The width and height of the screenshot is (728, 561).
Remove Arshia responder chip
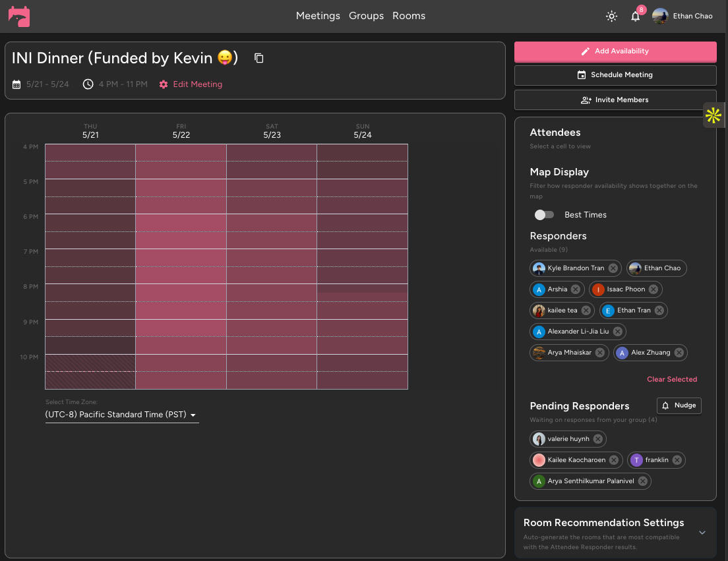[576, 289]
